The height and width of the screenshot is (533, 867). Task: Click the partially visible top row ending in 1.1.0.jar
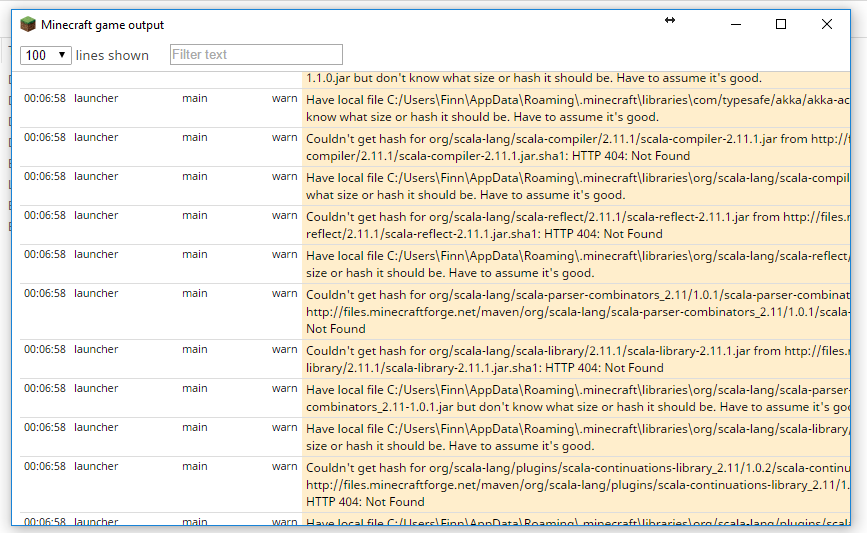pos(533,78)
